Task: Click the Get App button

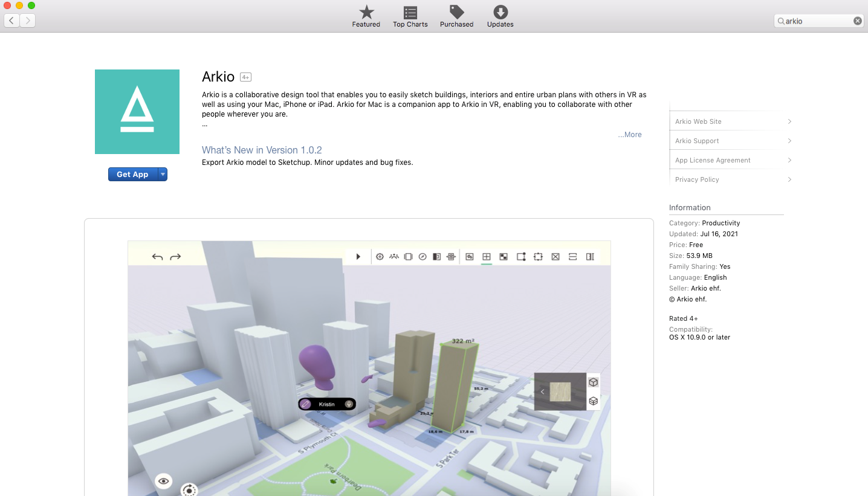Action: click(x=132, y=174)
